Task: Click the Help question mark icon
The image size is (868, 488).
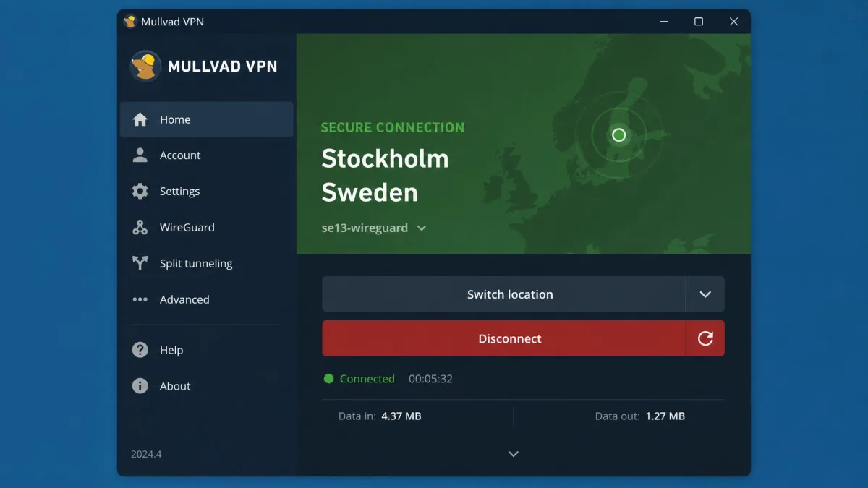Action: [140, 350]
